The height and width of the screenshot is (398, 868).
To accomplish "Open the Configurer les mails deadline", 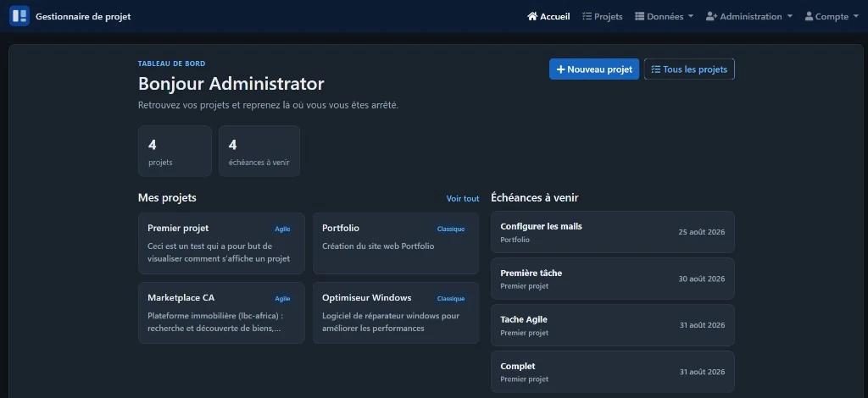I will [x=613, y=232].
